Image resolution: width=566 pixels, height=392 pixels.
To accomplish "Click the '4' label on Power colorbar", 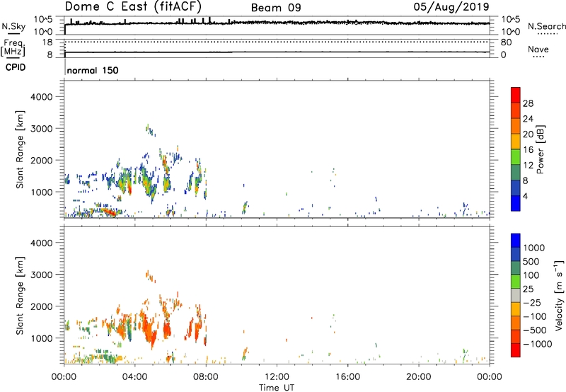I will [526, 196].
